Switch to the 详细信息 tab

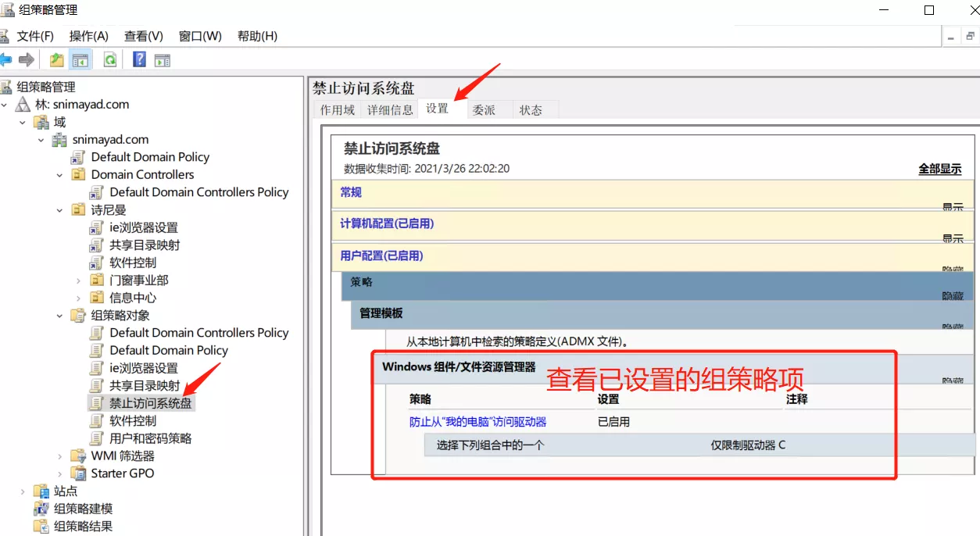[390, 110]
